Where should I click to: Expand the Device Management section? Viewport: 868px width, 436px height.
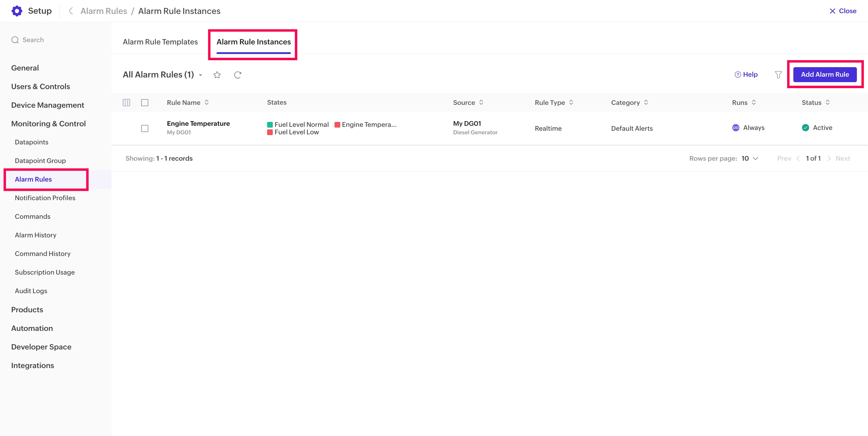click(48, 105)
